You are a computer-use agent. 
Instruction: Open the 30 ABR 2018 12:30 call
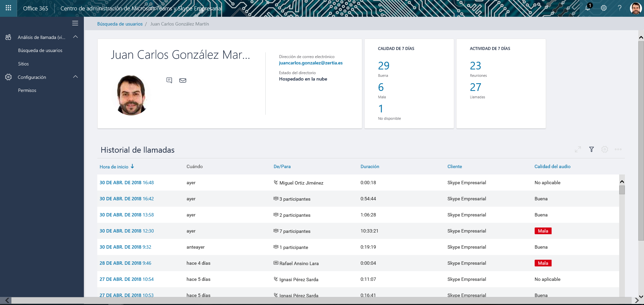pyautogui.click(x=126, y=231)
